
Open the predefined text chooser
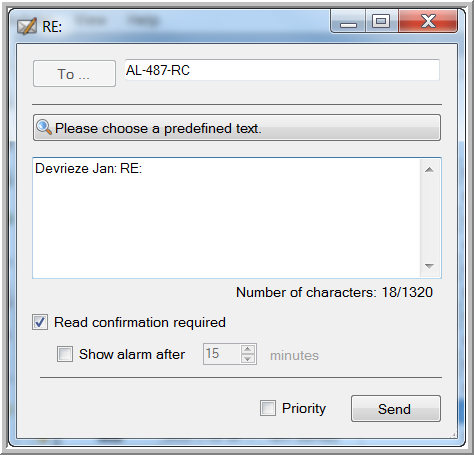click(x=237, y=128)
